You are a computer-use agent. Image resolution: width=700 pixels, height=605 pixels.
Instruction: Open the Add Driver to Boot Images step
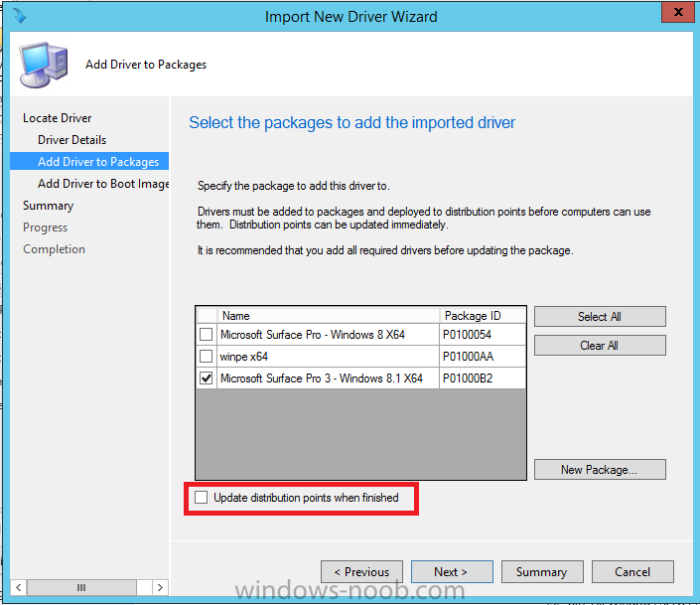[x=103, y=184]
